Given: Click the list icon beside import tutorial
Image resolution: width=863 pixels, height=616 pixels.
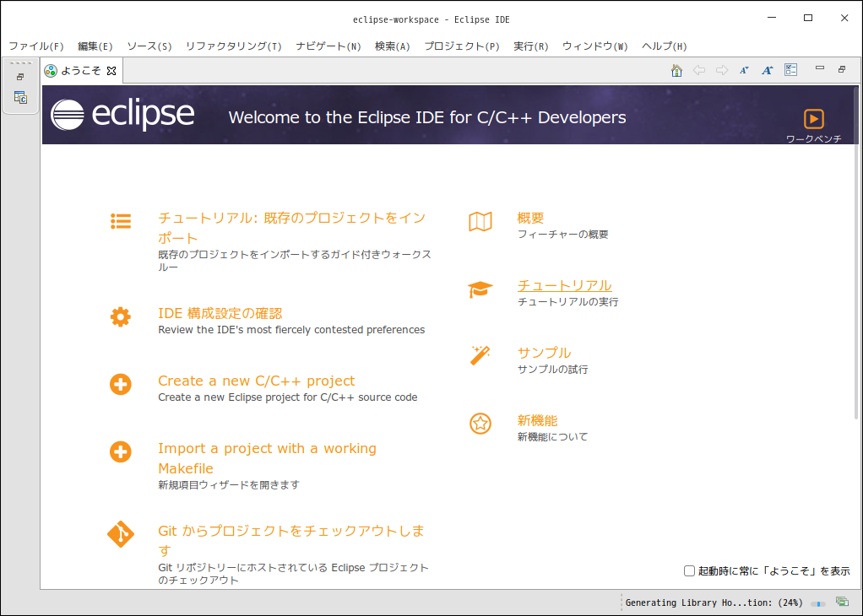Looking at the screenshot, I should tap(121, 221).
